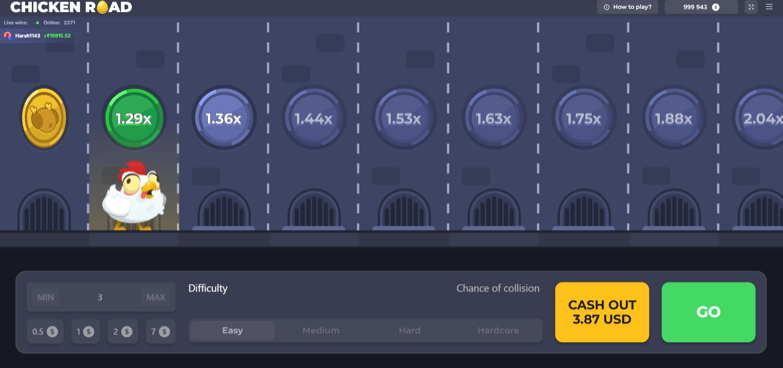Choose the 1 dollar bet chip
The image size is (783, 368).
(x=85, y=332)
